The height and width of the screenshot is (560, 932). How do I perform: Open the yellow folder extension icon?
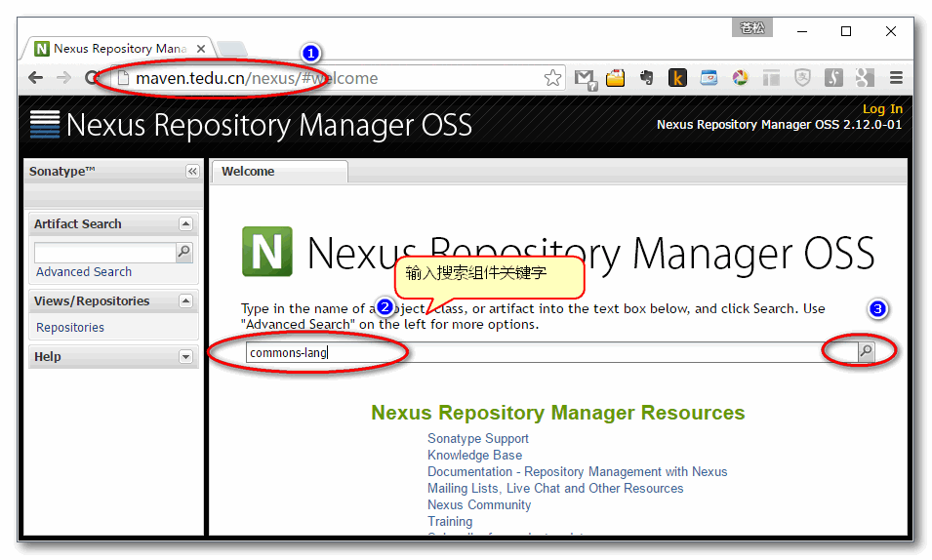pyautogui.click(x=615, y=78)
